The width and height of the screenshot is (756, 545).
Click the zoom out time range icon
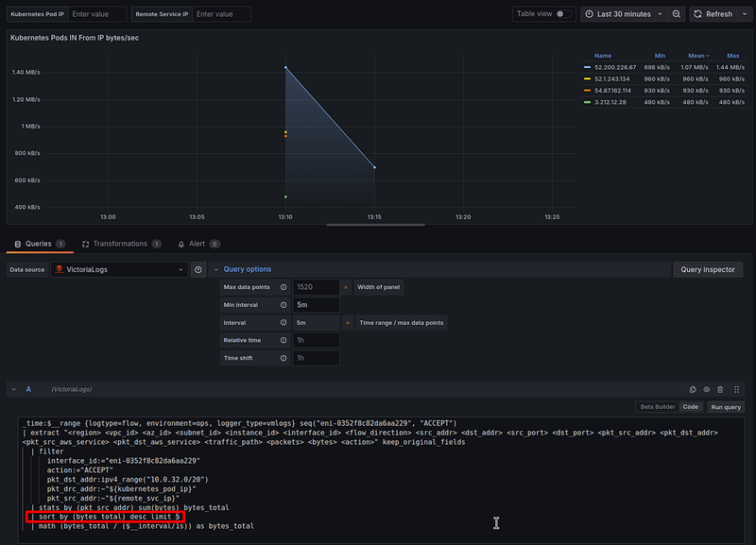pyautogui.click(x=677, y=14)
